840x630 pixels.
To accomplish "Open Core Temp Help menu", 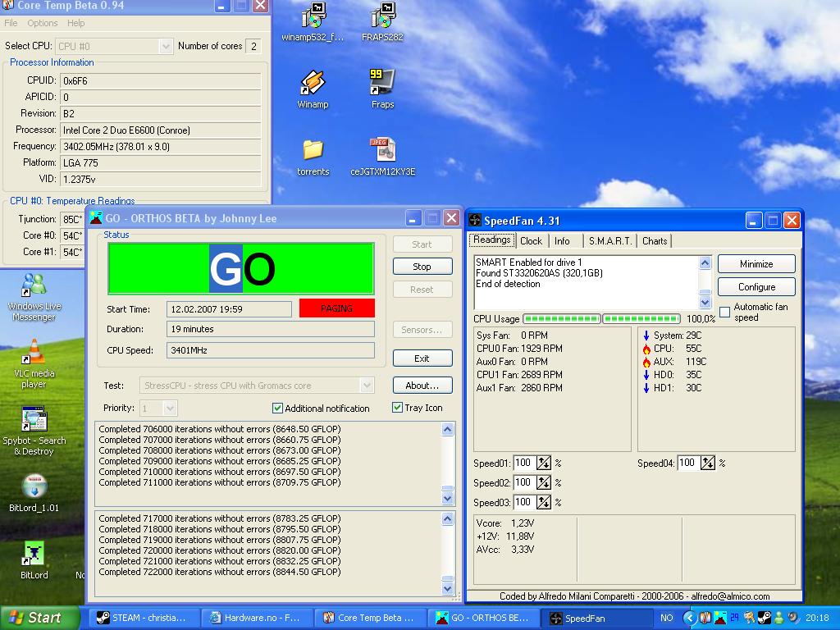I will [x=75, y=23].
